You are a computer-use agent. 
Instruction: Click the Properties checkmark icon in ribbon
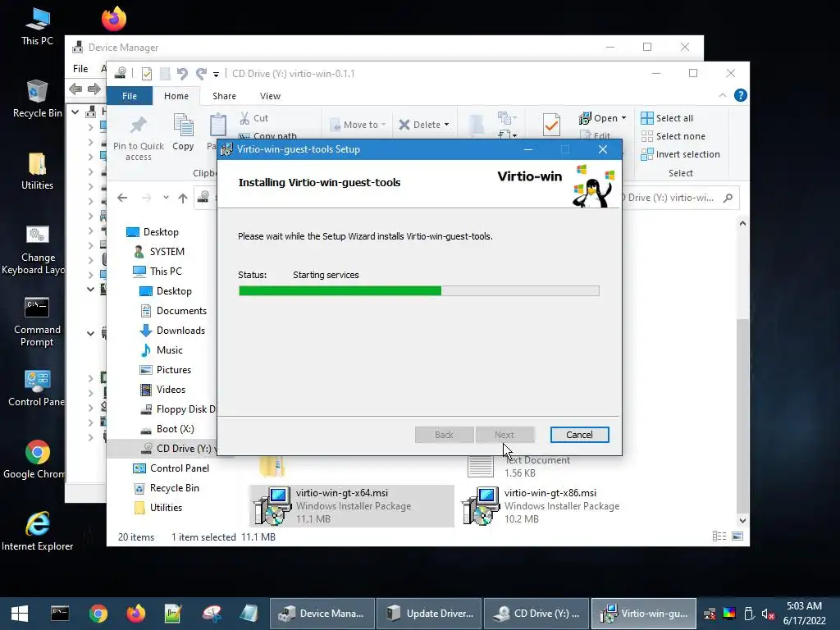pyautogui.click(x=551, y=125)
